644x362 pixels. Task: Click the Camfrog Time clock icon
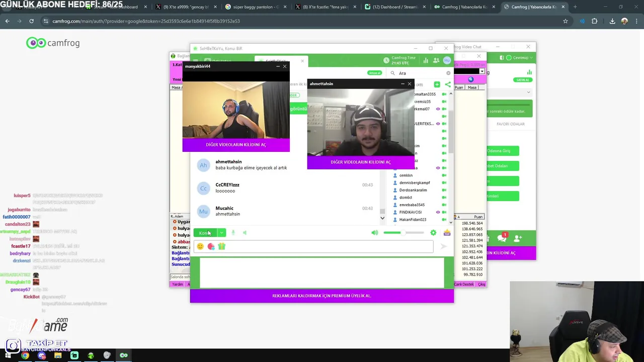point(386,60)
